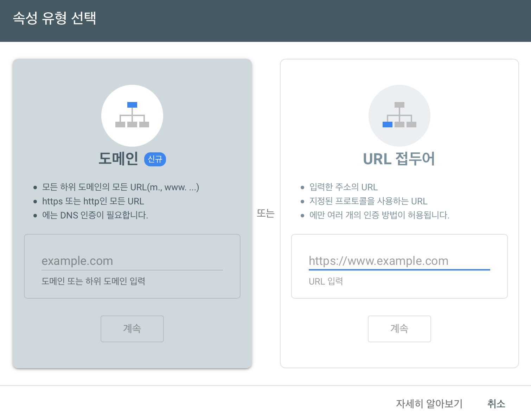Click the 또는 separator label
Viewport: 531px width, 420px height.
pyautogui.click(x=265, y=213)
